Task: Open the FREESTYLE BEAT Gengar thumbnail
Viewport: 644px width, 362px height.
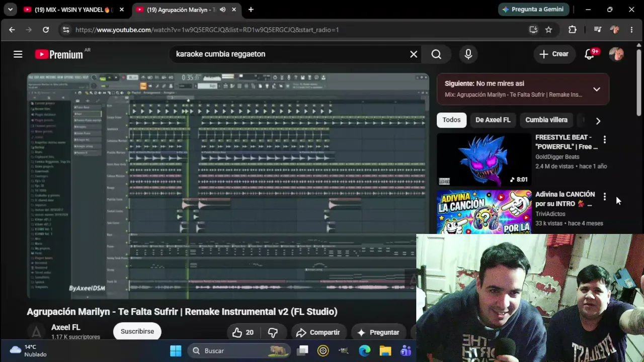Action: (x=484, y=159)
